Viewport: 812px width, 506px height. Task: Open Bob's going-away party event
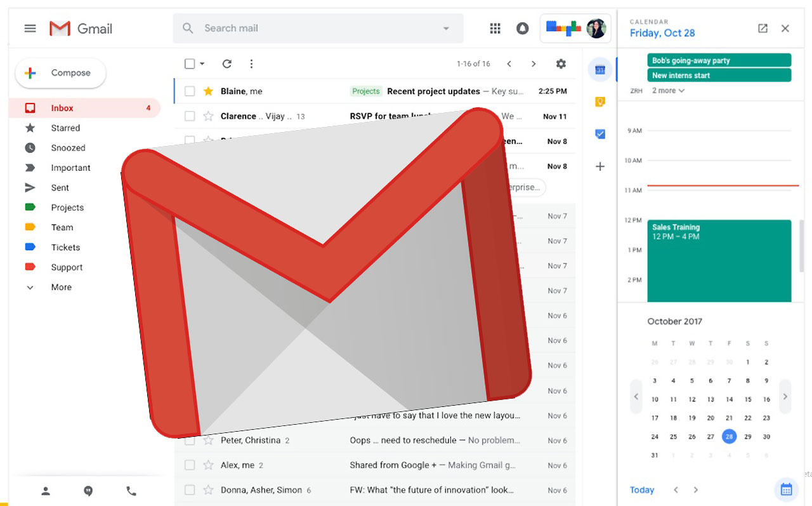click(x=719, y=60)
